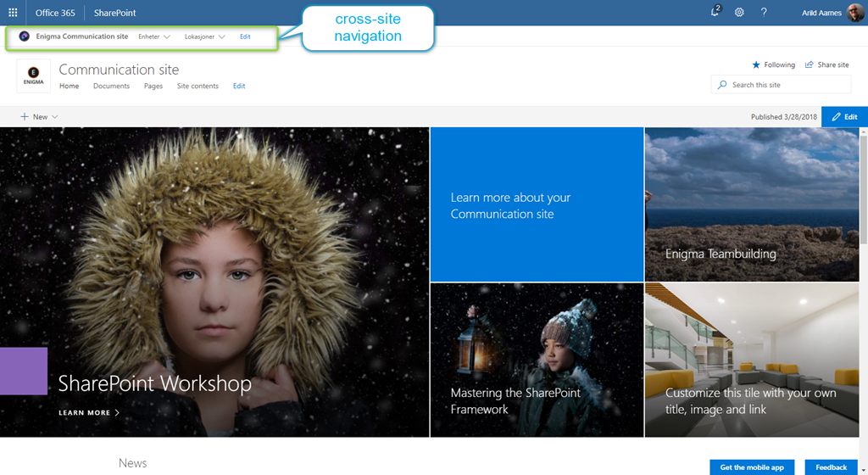The image size is (868, 475).
Task: Open Mastering the SharePoint Framework tile
Action: tap(537, 360)
